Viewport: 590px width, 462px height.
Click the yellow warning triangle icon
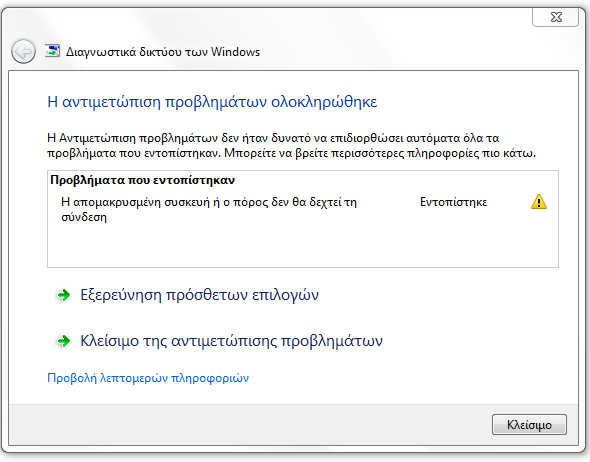pyautogui.click(x=539, y=202)
